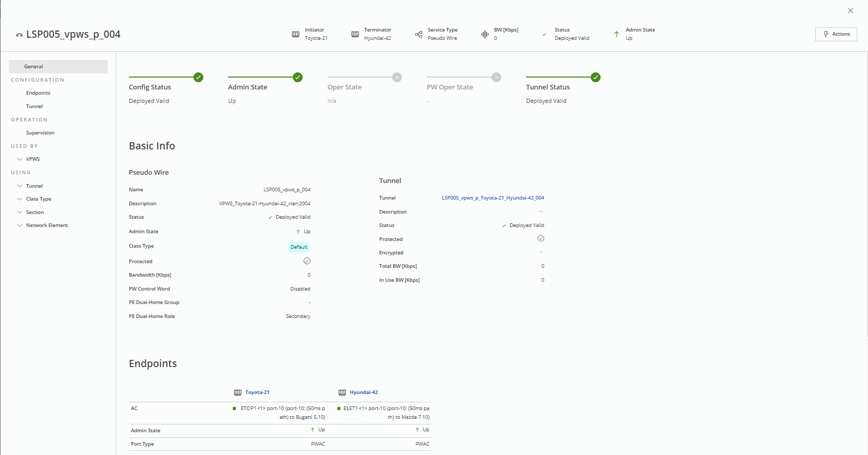Click the Initiator device icon in header
Image resolution: width=868 pixels, height=455 pixels.
pyautogui.click(x=295, y=34)
